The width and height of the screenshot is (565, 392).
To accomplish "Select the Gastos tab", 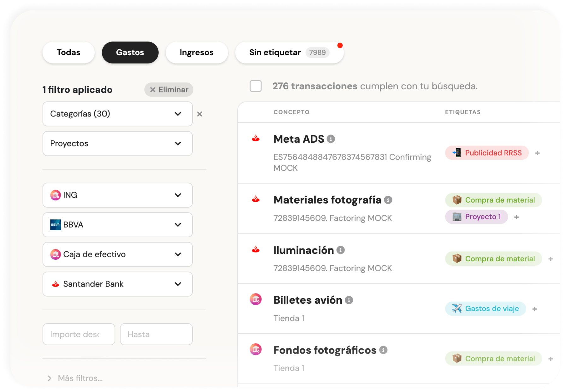I will [x=130, y=52].
